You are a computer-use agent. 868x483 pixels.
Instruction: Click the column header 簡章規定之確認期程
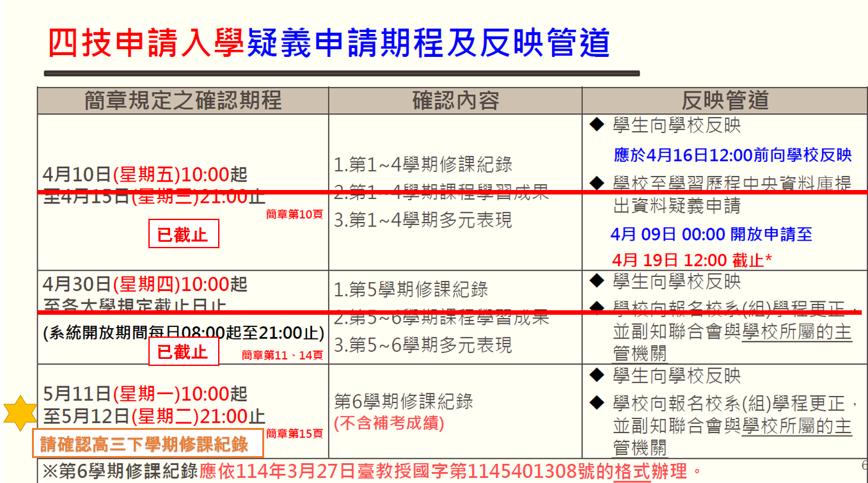click(183, 100)
